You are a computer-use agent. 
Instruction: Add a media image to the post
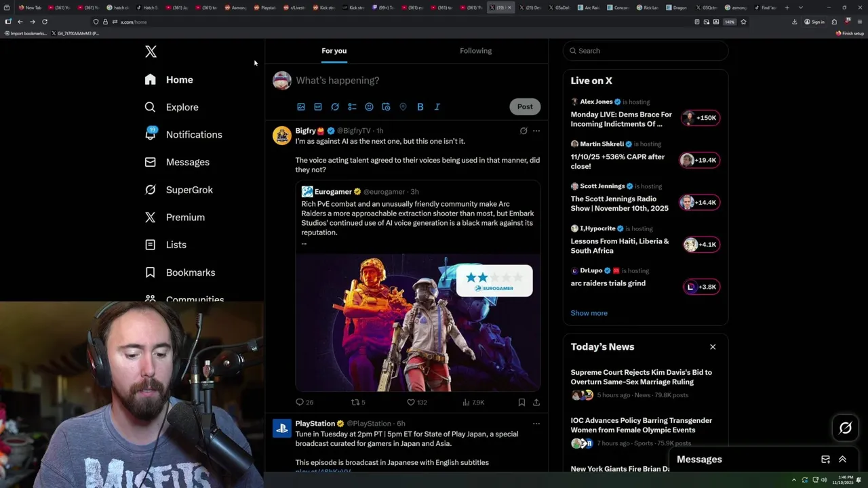click(301, 106)
